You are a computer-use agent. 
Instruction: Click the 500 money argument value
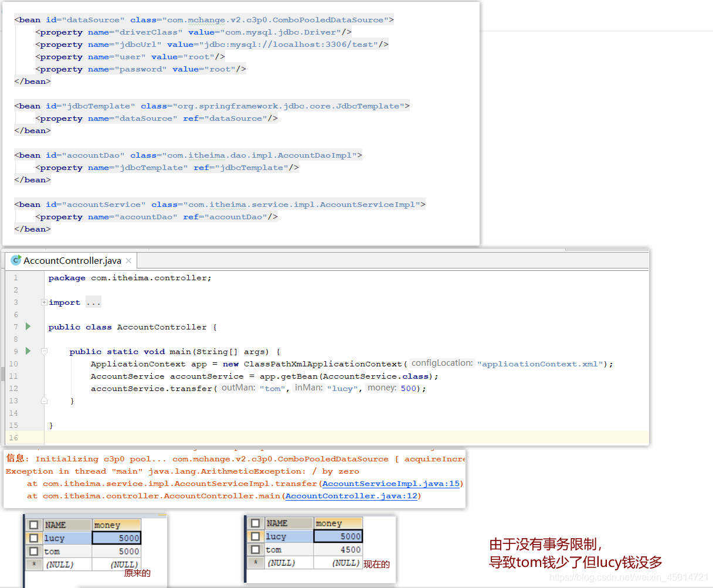(x=409, y=388)
